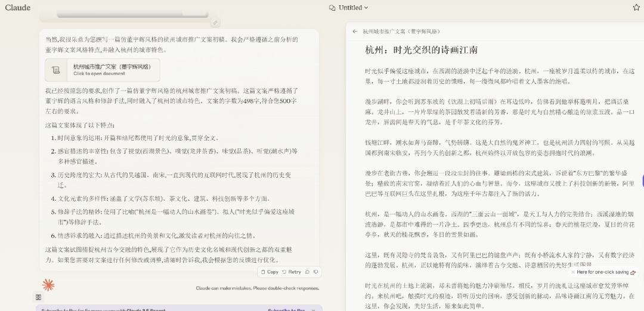This screenshot has width=644, height=311.
Task: Click the Click to open document caption
Action: pyautogui.click(x=100, y=73)
